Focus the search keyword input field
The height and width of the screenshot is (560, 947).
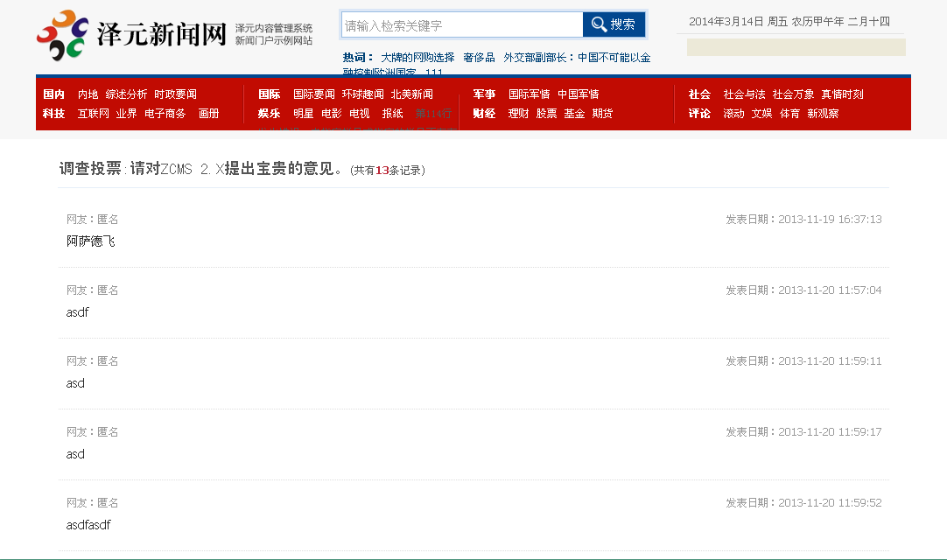point(462,25)
